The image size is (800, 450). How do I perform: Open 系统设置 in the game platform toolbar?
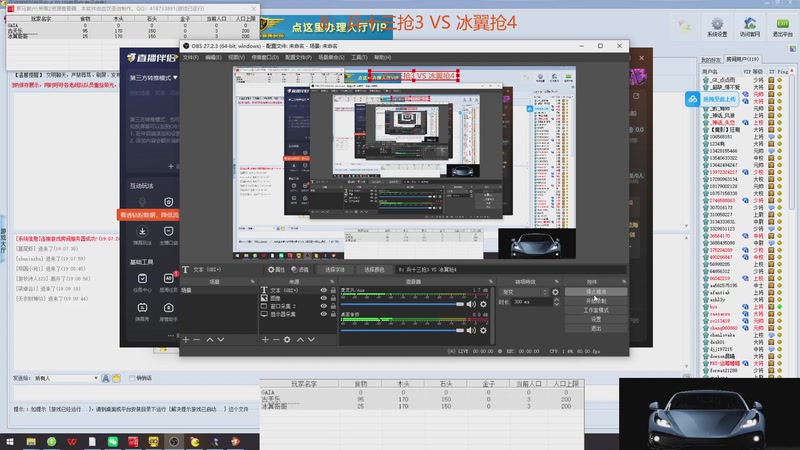717,27
